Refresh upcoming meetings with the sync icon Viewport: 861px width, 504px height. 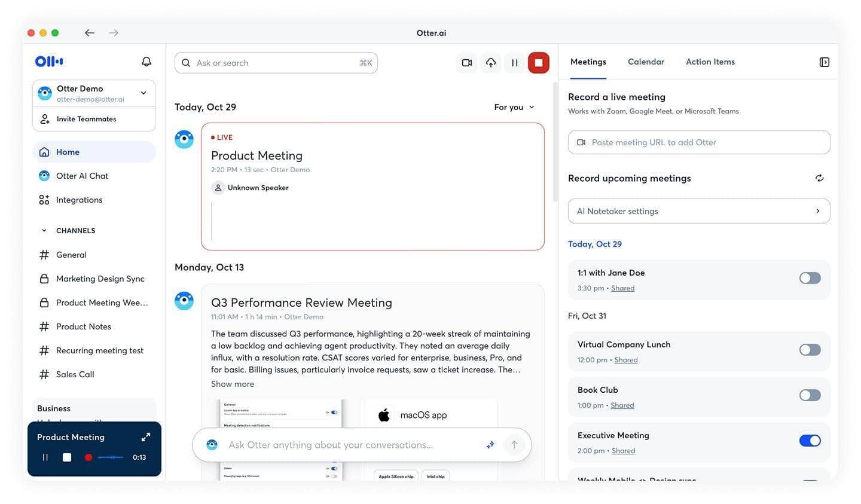[819, 178]
